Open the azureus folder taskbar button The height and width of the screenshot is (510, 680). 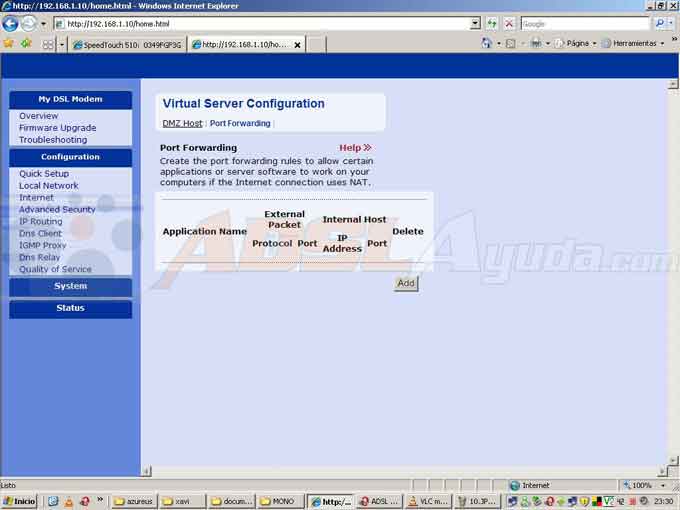coord(134,502)
